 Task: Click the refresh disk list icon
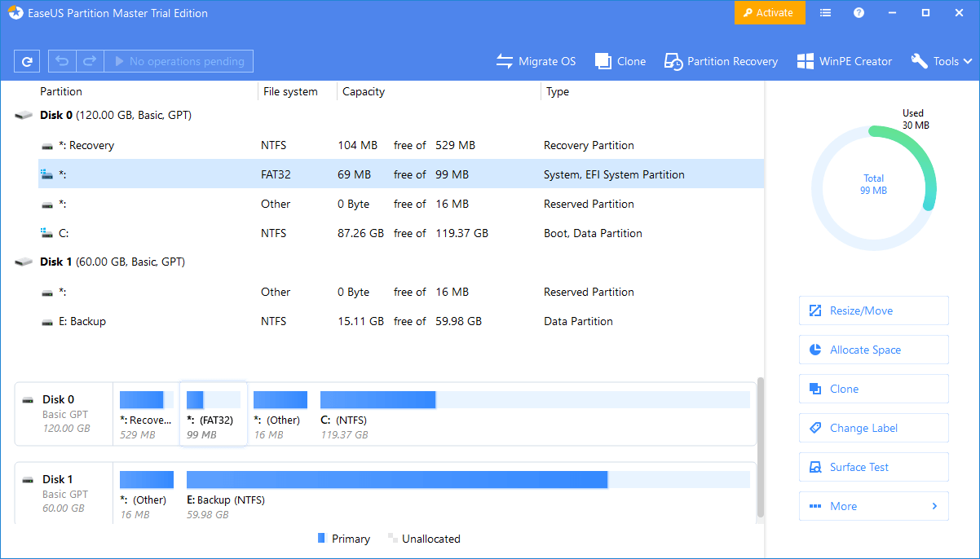27,60
